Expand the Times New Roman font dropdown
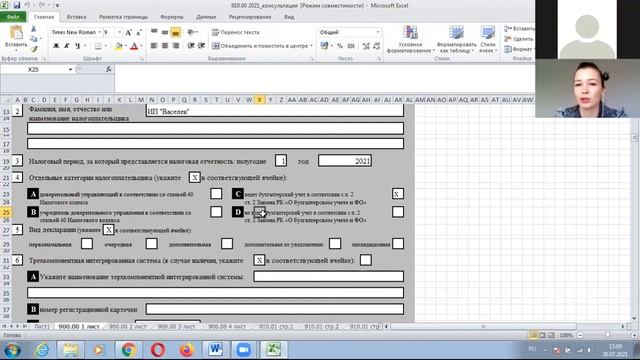 coord(99,32)
